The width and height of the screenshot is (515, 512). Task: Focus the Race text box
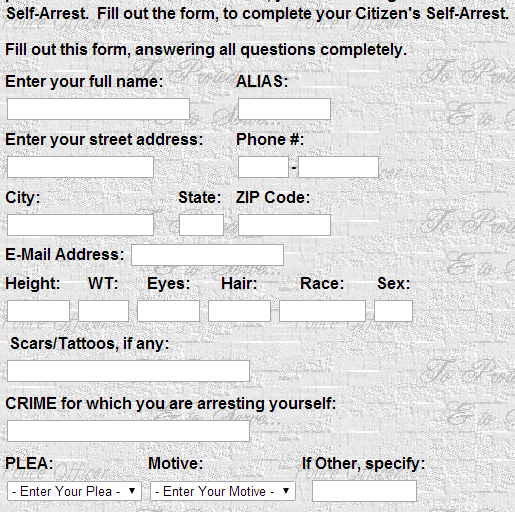coord(322,311)
